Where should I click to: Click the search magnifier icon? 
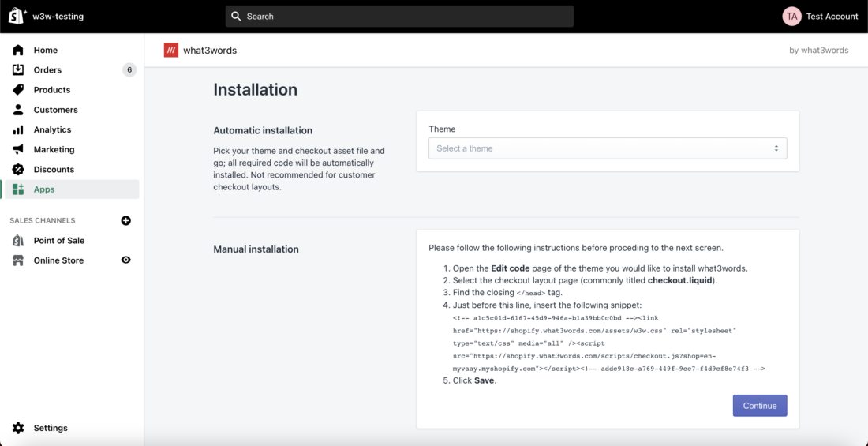pos(237,17)
